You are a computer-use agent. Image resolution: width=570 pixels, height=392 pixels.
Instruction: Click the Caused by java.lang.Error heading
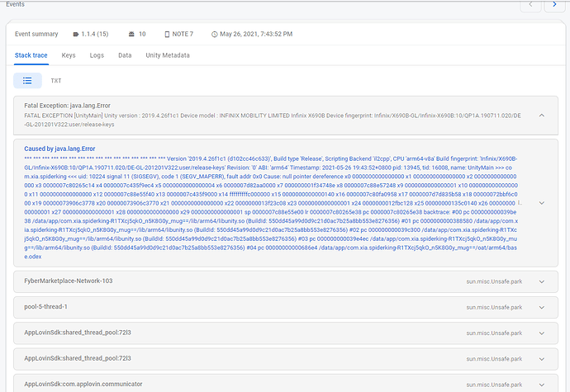point(59,149)
